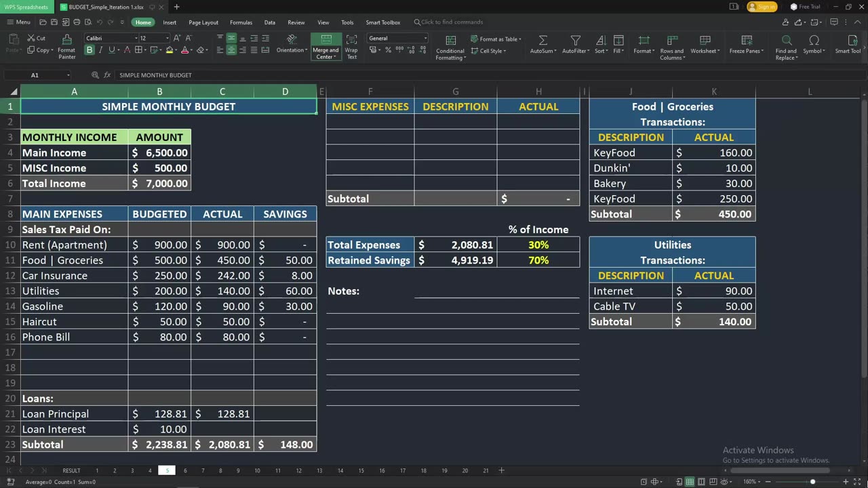
Task: Switch to the RESULT sheet tab
Action: tap(71, 470)
